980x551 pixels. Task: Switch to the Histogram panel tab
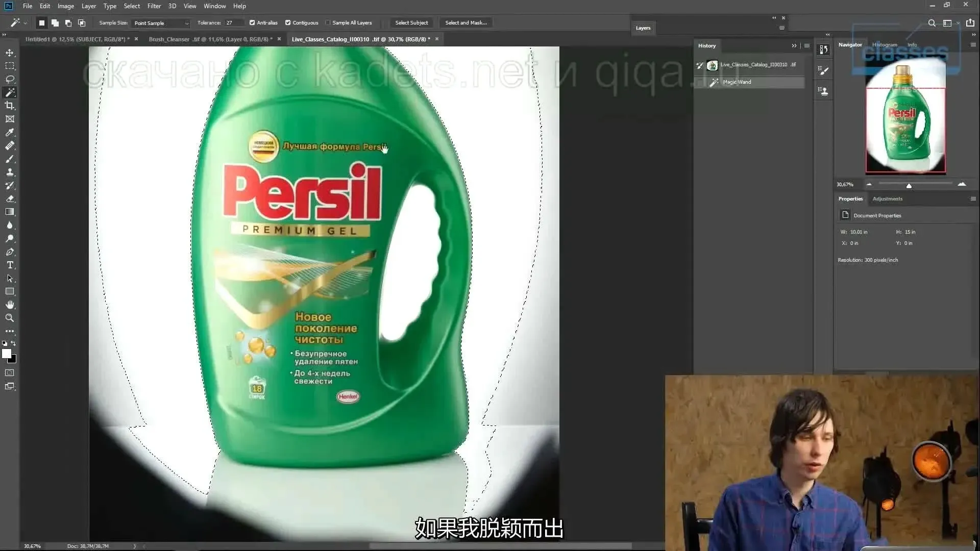pos(885,45)
